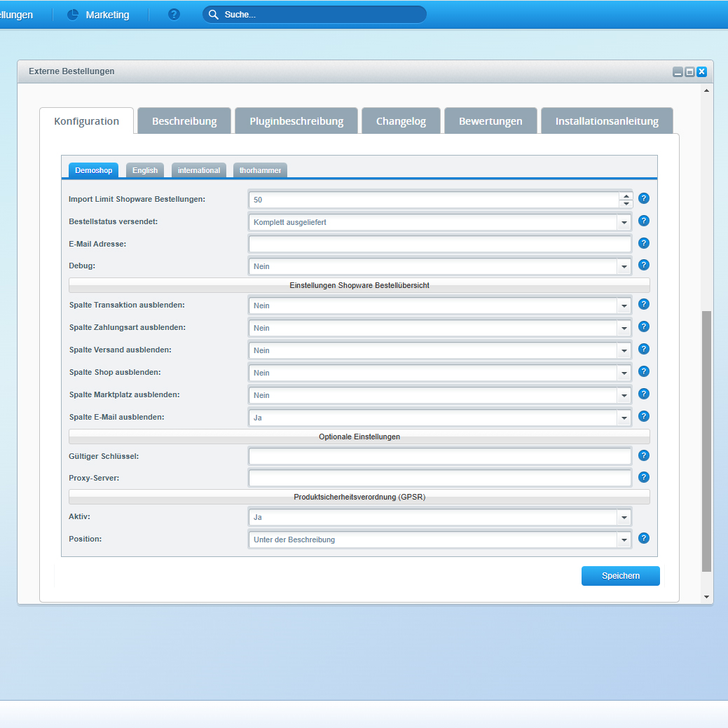Open the GPSR Aktiv dropdown
This screenshot has height=728, width=728.
[x=624, y=518]
